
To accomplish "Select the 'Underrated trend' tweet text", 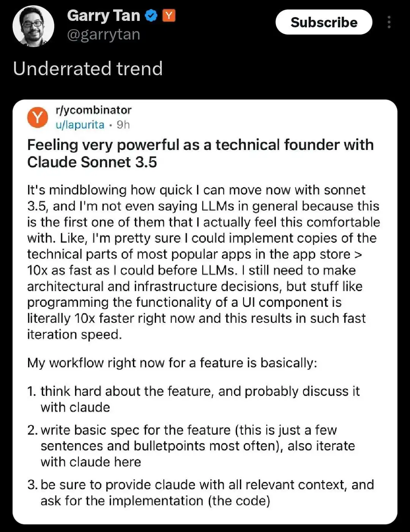I will [x=88, y=69].
